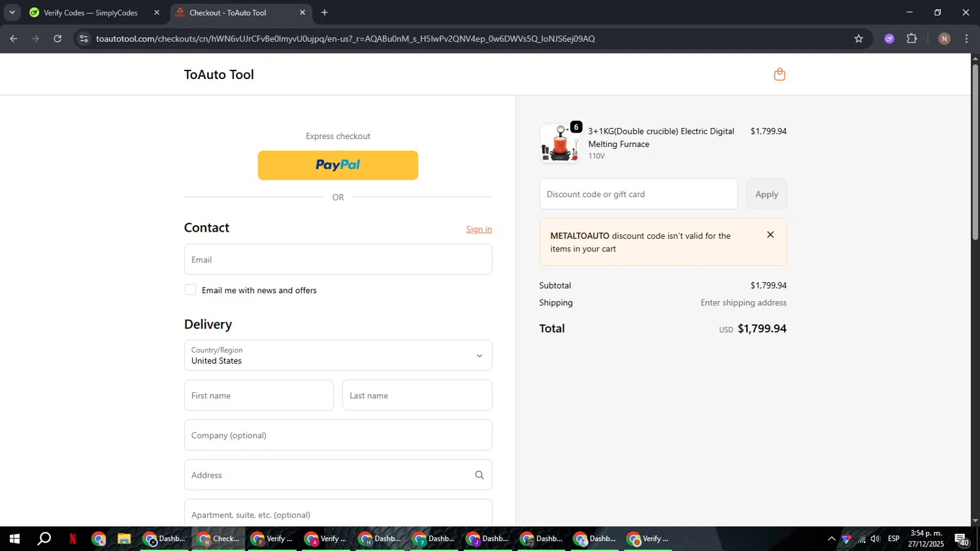Switch the ESP keyboard language
The height and width of the screenshot is (551, 980).
pyautogui.click(x=894, y=539)
